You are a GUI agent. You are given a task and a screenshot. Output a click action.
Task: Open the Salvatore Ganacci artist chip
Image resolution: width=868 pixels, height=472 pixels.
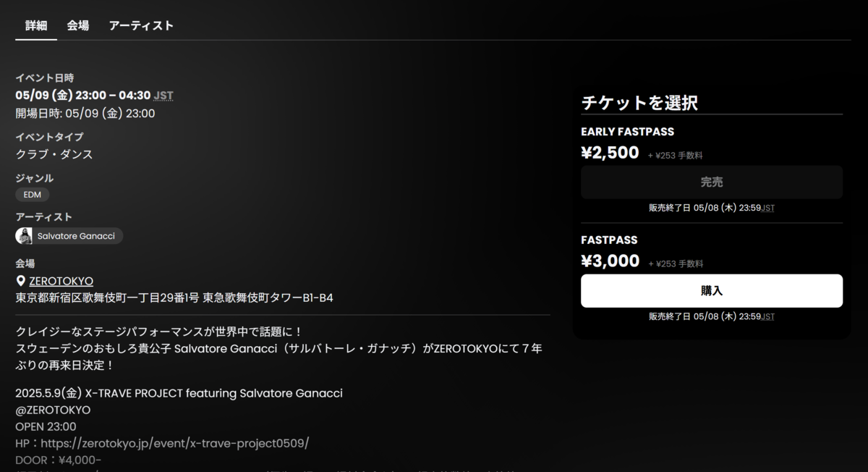coord(69,236)
